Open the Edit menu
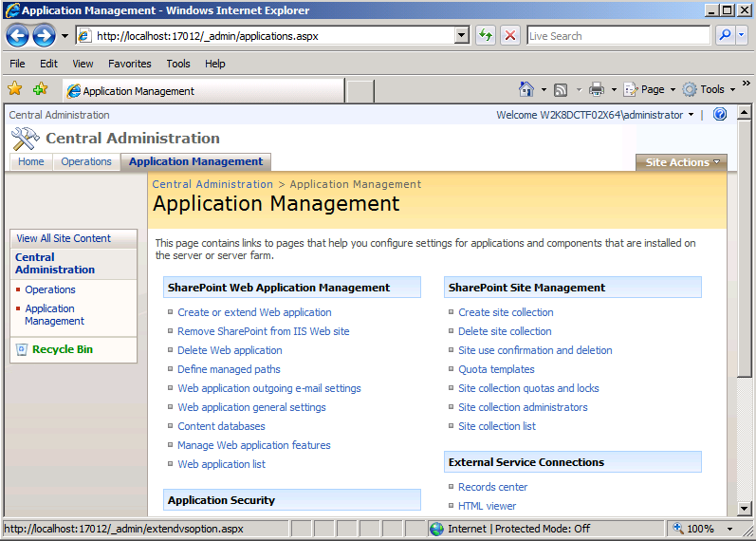The width and height of the screenshot is (756, 541). [x=48, y=64]
